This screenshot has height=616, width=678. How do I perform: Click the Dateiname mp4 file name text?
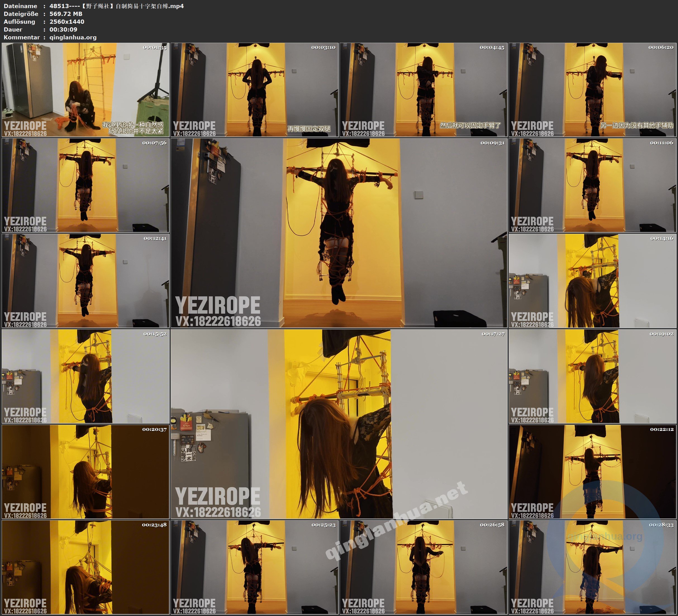coord(116,6)
